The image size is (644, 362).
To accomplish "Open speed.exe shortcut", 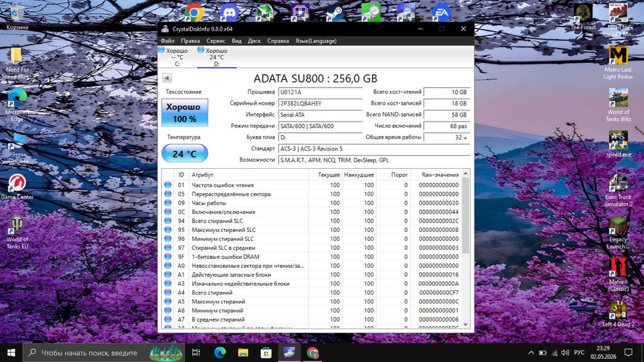I will [x=618, y=144].
